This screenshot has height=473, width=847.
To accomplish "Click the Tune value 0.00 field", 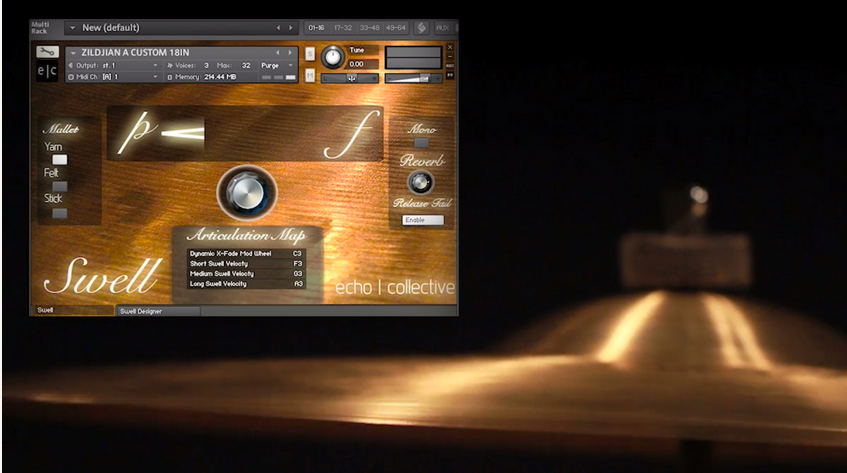I will click(362, 64).
